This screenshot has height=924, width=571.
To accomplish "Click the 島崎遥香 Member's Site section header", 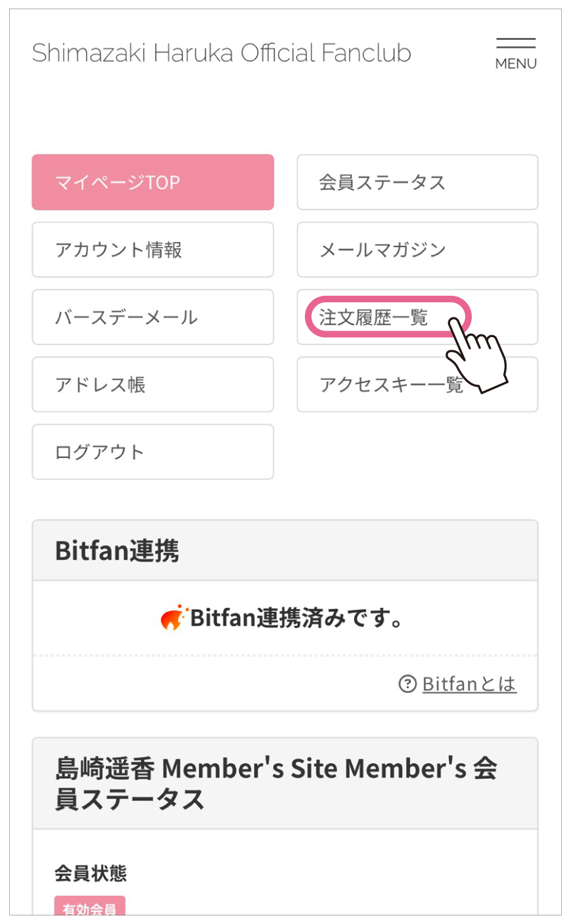I will click(276, 783).
